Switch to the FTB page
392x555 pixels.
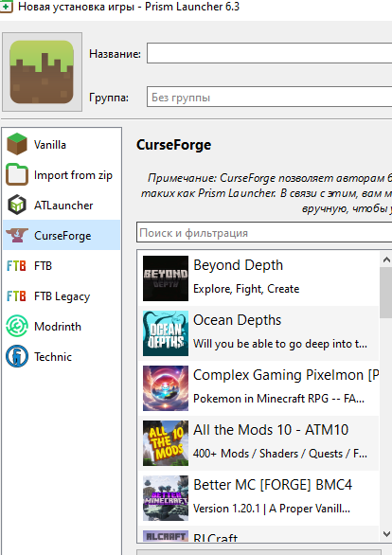(x=62, y=266)
